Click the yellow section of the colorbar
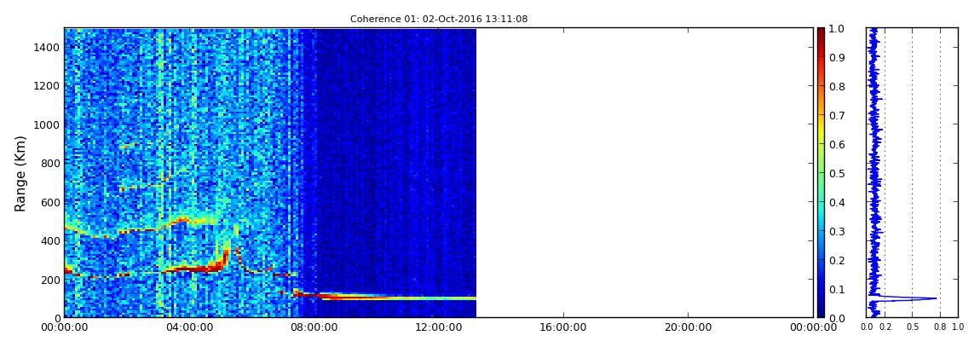 [821, 132]
